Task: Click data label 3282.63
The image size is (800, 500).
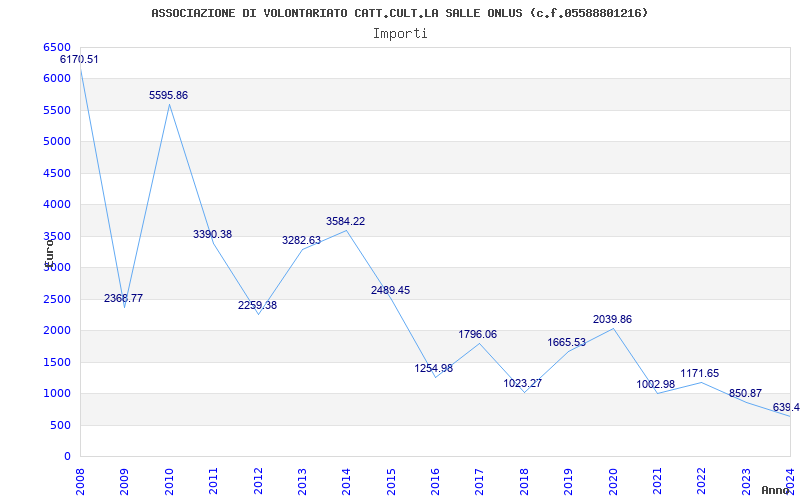Action: click(302, 240)
